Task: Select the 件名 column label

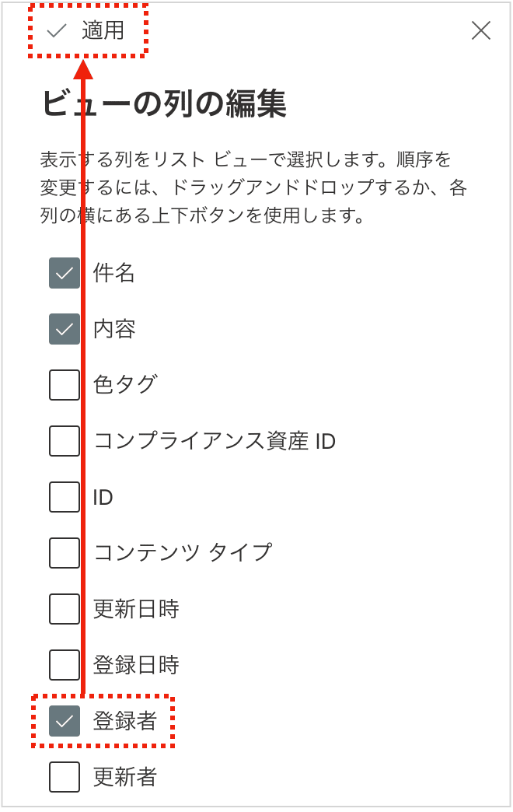Action: 114,273
